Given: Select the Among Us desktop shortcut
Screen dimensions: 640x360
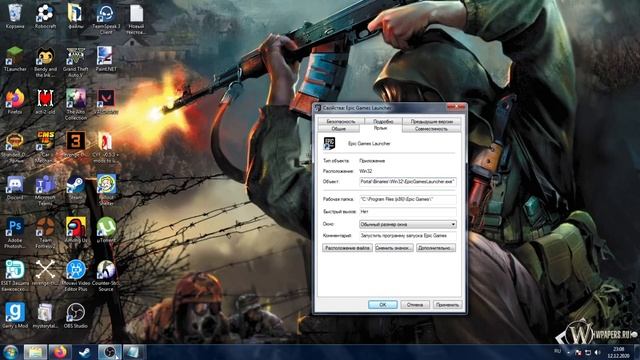Looking at the screenshot, I should click(x=76, y=230).
